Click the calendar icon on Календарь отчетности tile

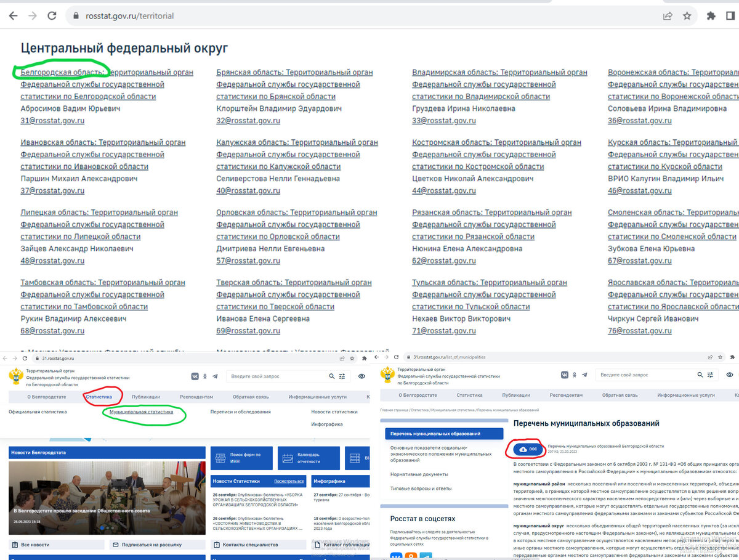pos(287,458)
